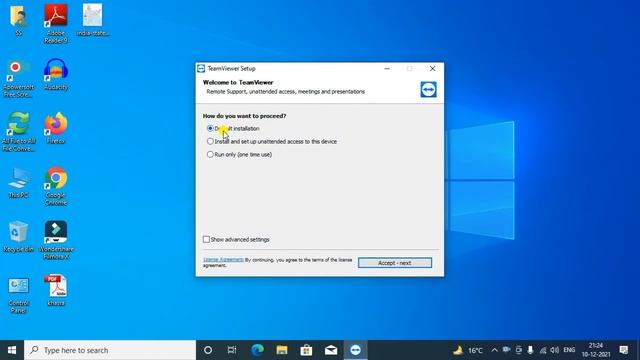The height and width of the screenshot is (360, 640).
Task: Open the volume control in system tray
Action: [554, 350]
